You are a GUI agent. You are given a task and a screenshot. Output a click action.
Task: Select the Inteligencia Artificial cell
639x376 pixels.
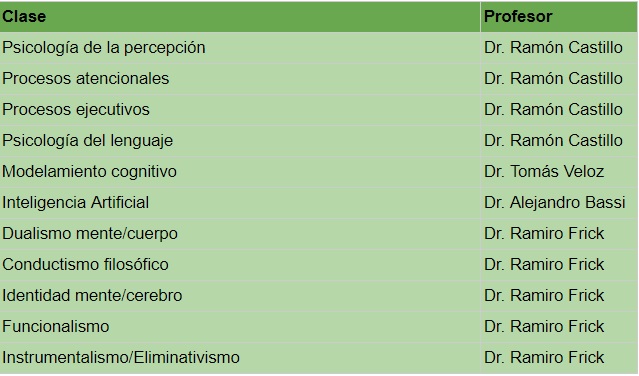click(x=240, y=202)
